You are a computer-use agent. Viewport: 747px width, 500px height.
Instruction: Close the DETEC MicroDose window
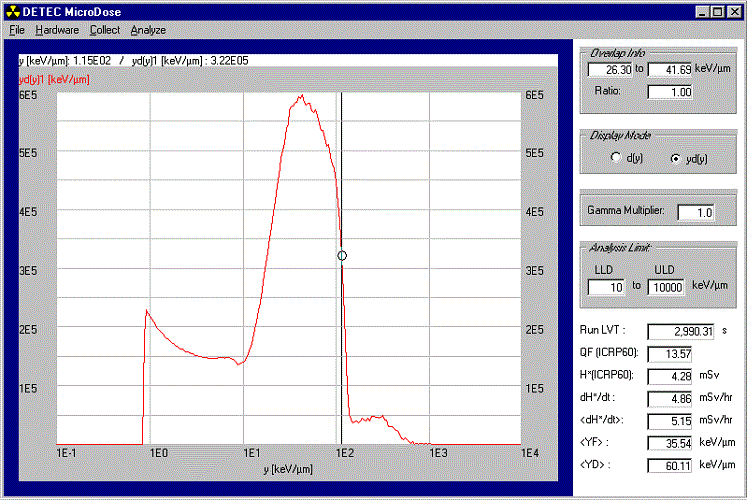click(735, 12)
